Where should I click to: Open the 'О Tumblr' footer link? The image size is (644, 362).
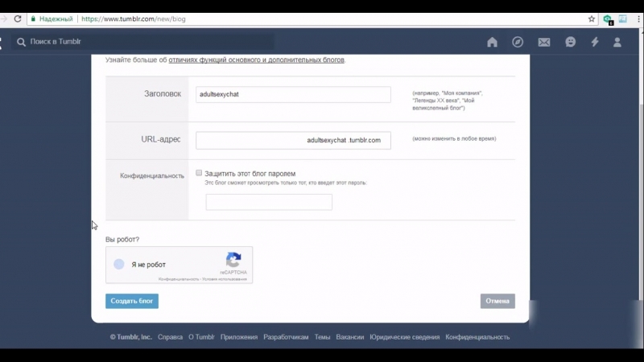[x=201, y=337]
